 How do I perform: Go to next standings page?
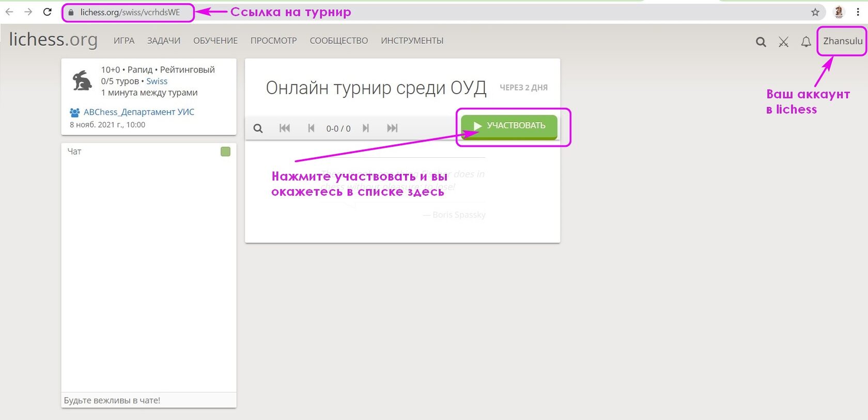click(x=366, y=128)
